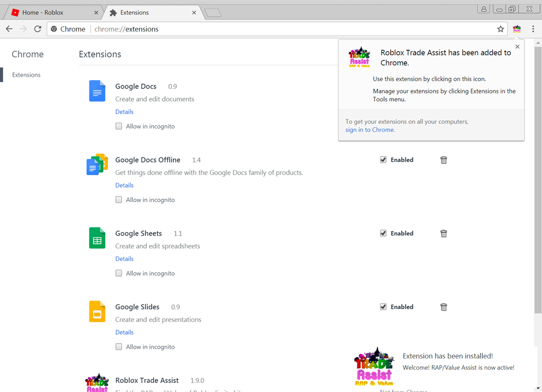Click the scrollbar up arrow
542x392 pixels.
click(538, 43)
